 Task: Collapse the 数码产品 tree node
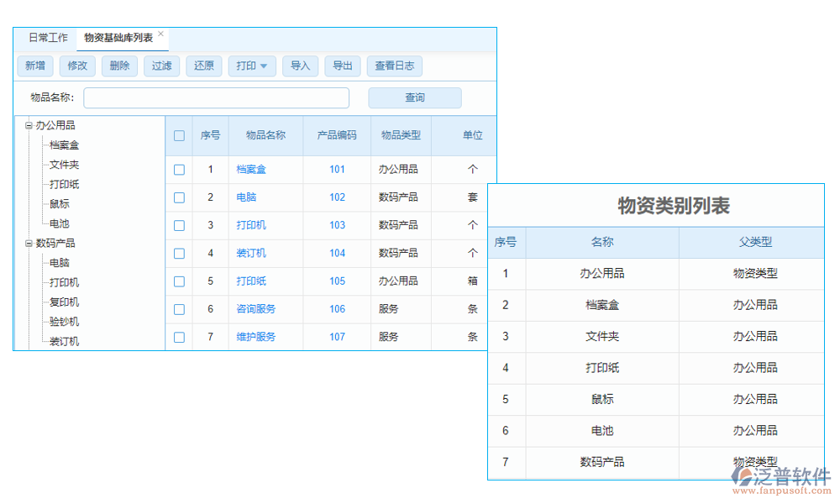(x=28, y=243)
